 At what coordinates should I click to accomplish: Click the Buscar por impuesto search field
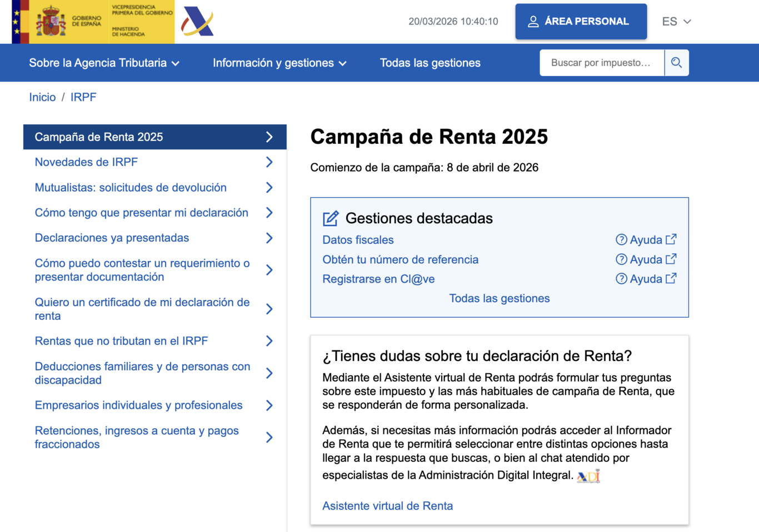pyautogui.click(x=602, y=63)
